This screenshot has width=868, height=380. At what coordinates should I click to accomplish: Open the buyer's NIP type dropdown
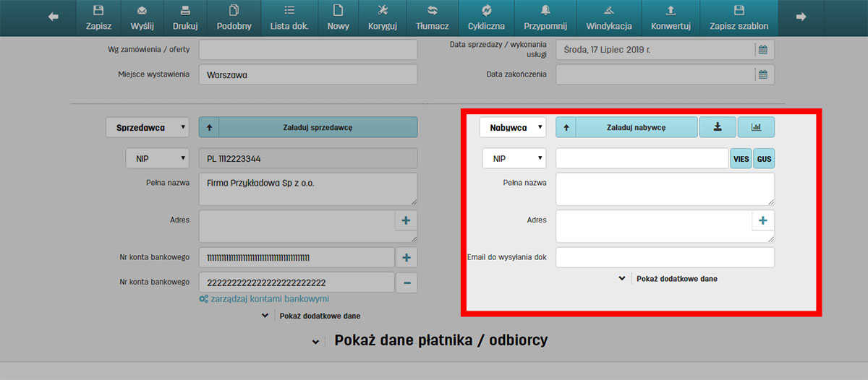(x=514, y=158)
